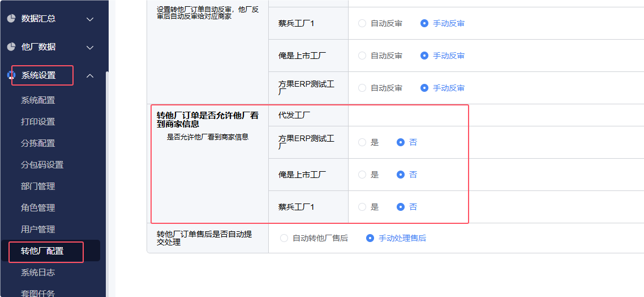
Task: Select 手动反审 for 蔡兵工厂1
Action: tap(424, 23)
